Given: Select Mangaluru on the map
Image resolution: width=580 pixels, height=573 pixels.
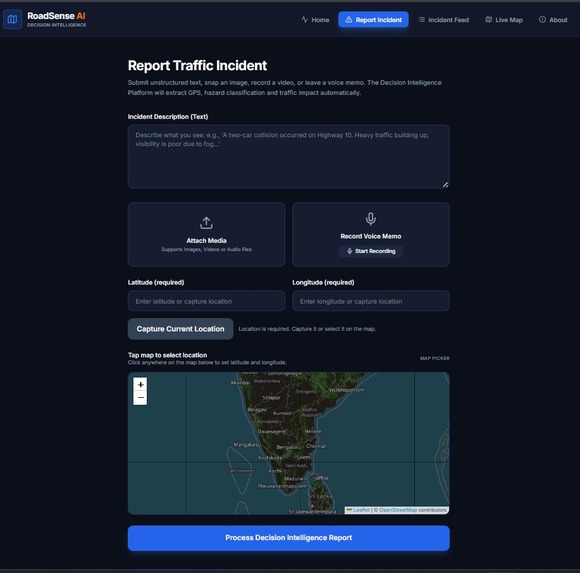Looking at the screenshot, I should click(246, 445).
